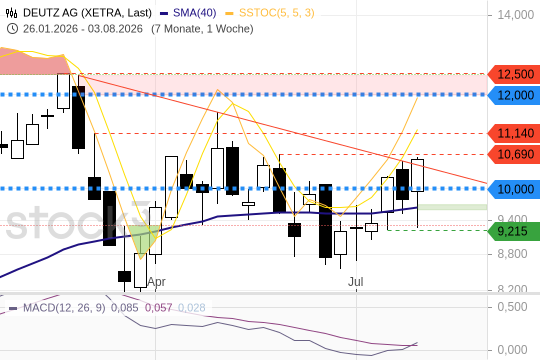The height and width of the screenshot is (360, 540).
Task: Click the purple MACD legend swatch
Action: point(13,308)
